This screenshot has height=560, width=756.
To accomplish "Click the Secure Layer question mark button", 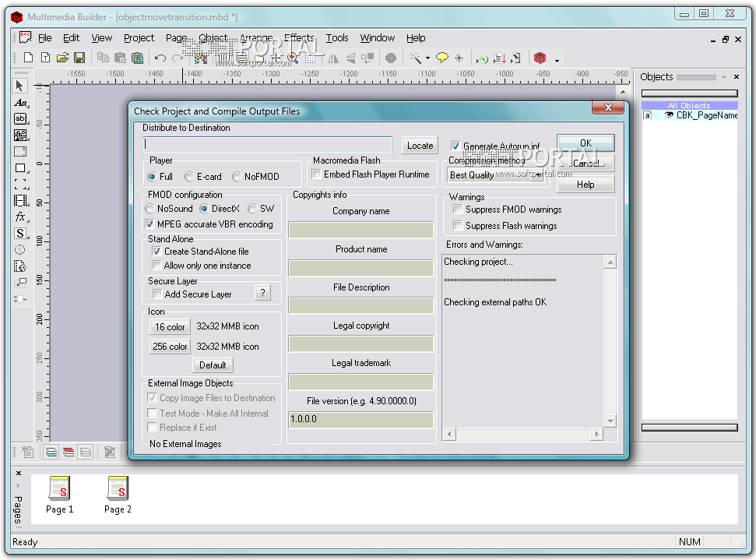I will click(x=262, y=292).
